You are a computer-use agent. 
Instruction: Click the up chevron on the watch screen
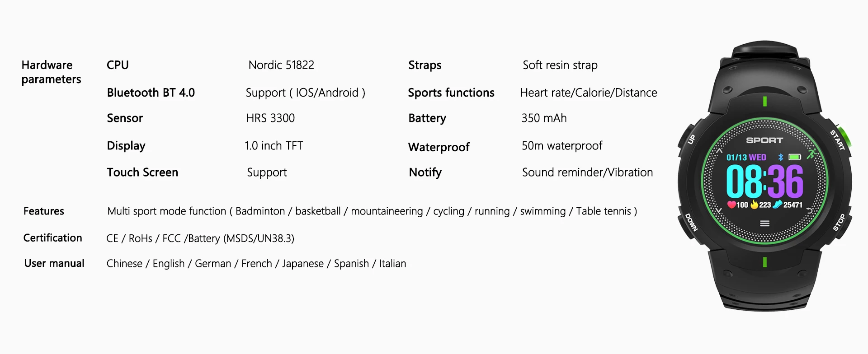pyautogui.click(x=719, y=151)
